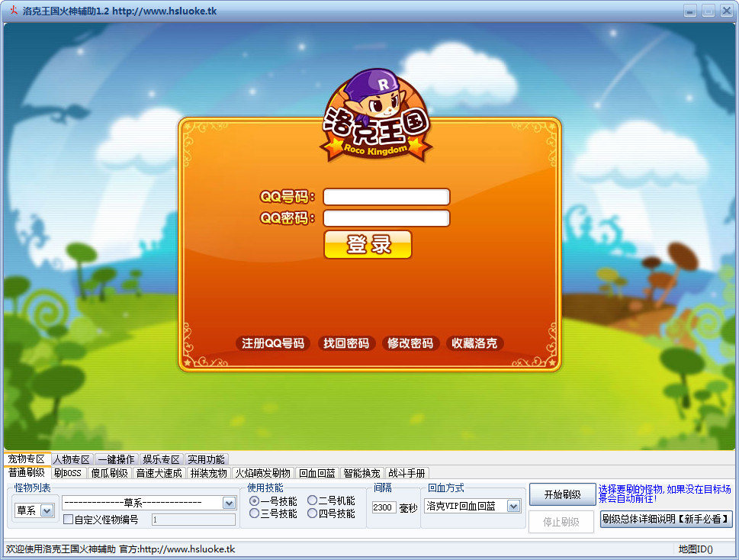
Task: Select the 刷BOSS sub-tab
Action: coord(67,473)
